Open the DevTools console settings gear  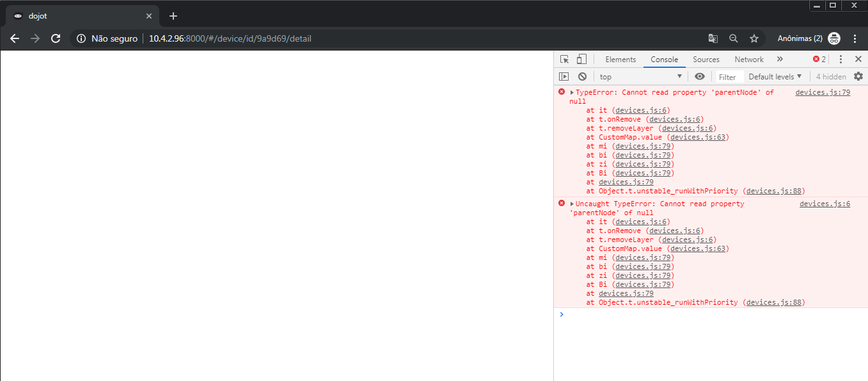(859, 76)
